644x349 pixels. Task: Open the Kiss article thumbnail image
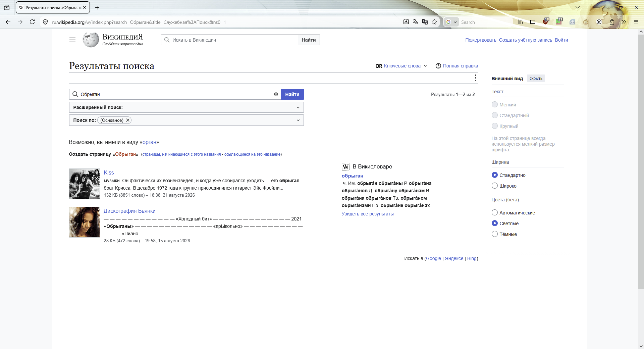coord(85,184)
